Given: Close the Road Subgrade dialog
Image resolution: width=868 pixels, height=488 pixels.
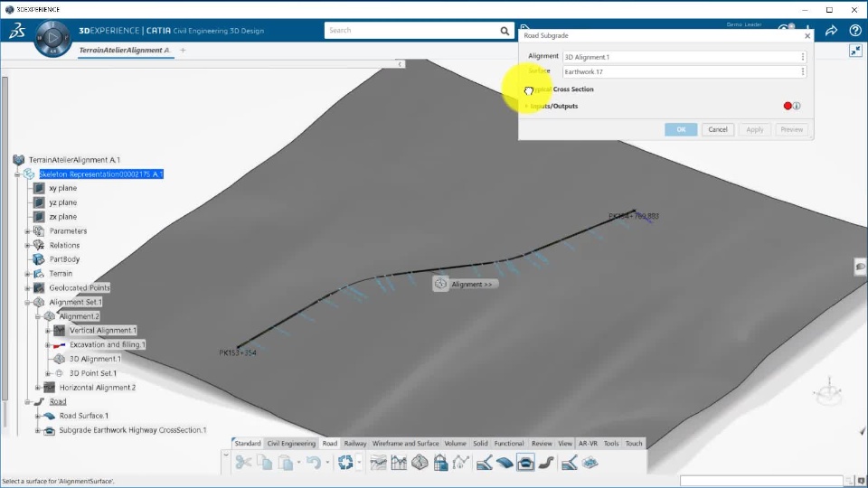Looking at the screenshot, I should pyautogui.click(x=807, y=36).
